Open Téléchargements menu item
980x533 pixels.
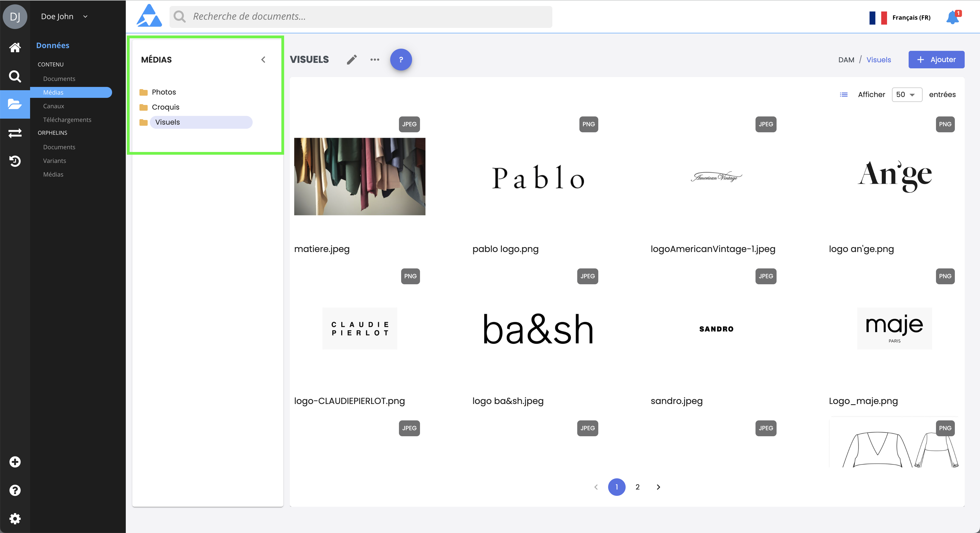67,120
